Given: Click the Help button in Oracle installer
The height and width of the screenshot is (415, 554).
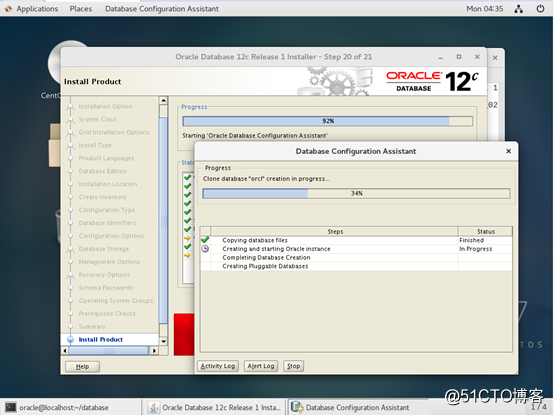Looking at the screenshot, I should [82, 367].
